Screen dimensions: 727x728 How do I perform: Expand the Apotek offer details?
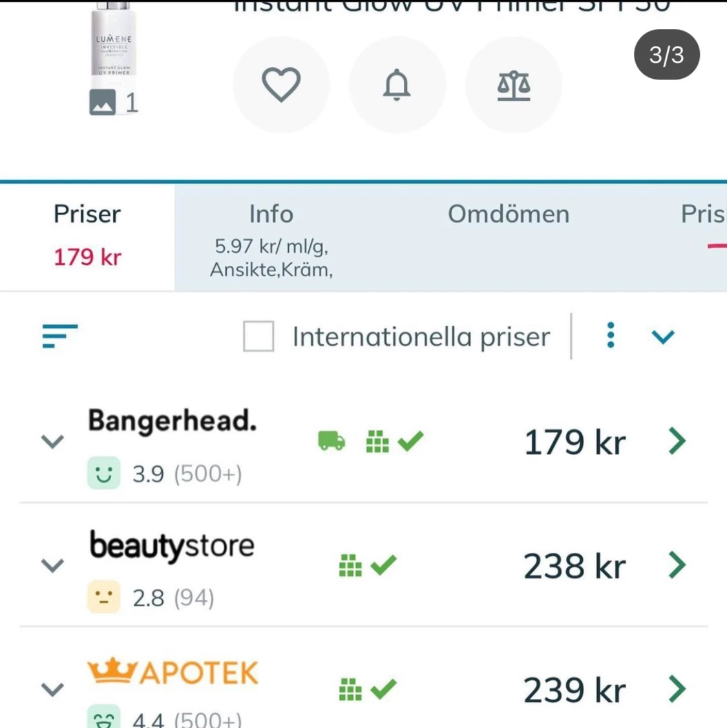(52, 689)
